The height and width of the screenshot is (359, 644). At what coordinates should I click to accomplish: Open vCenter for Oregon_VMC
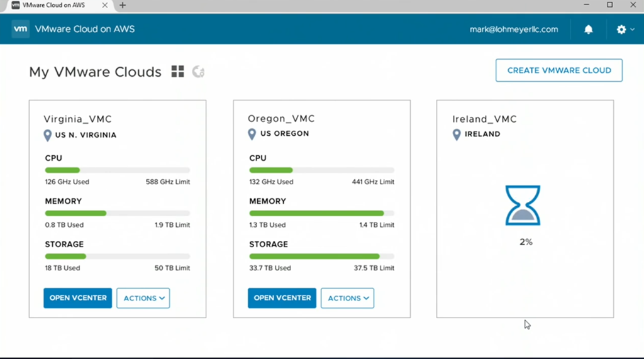pos(282,298)
